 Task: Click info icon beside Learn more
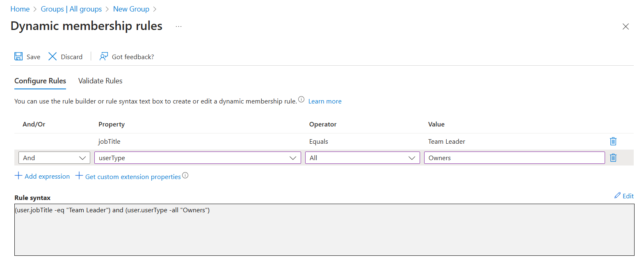[x=301, y=99]
